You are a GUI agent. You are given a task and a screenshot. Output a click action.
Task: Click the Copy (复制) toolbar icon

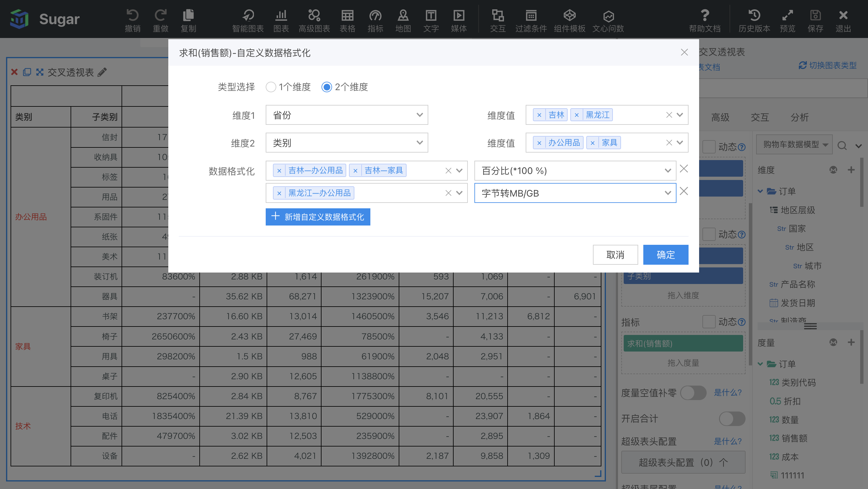click(x=188, y=20)
